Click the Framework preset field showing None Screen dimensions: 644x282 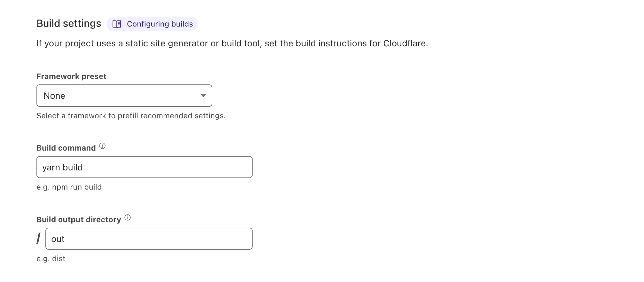tap(124, 95)
